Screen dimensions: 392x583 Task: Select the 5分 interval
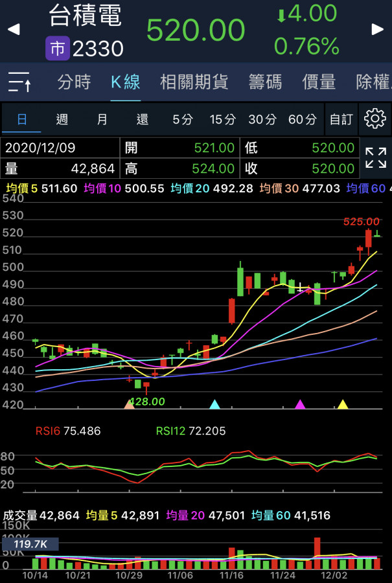click(x=183, y=119)
